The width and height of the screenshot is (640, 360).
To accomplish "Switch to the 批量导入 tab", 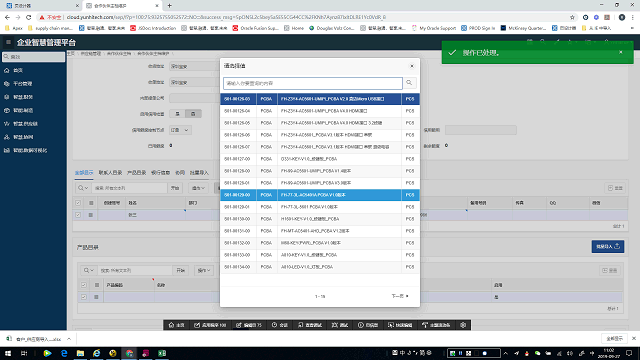I will (x=199, y=173).
